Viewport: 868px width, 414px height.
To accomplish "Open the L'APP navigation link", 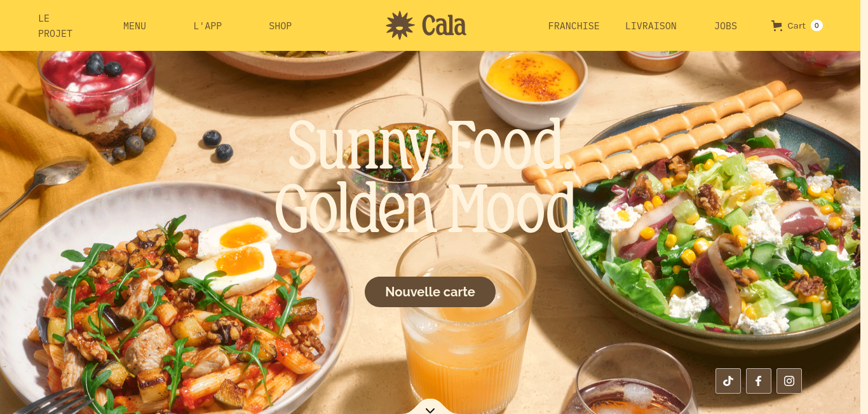I will pos(208,26).
